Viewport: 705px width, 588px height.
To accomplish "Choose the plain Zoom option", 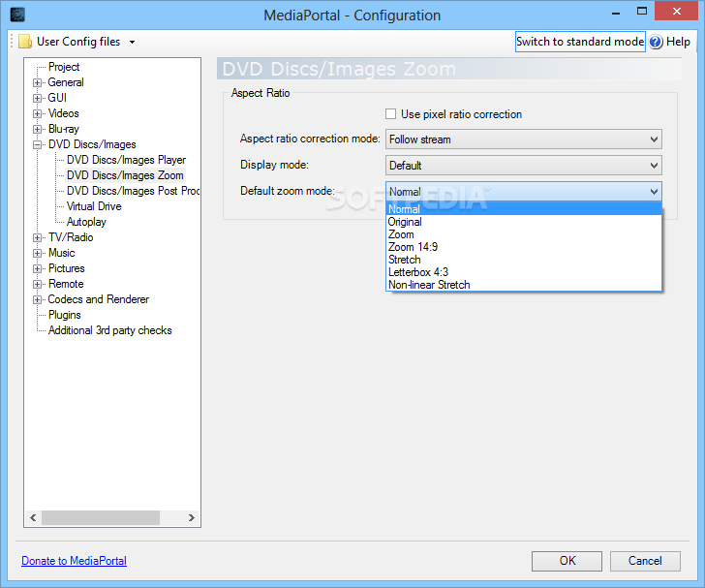I will [x=524, y=234].
